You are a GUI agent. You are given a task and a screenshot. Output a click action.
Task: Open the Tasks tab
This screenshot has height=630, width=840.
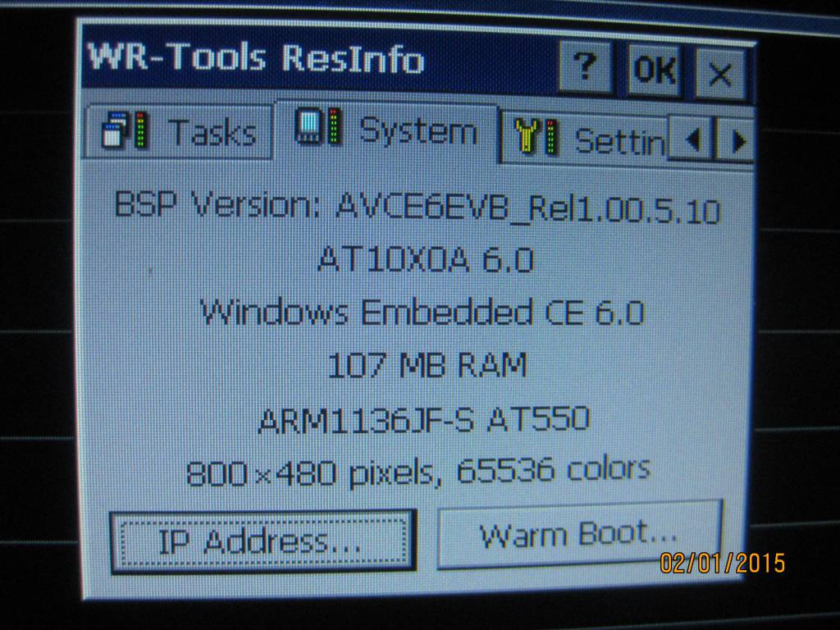coord(178,132)
